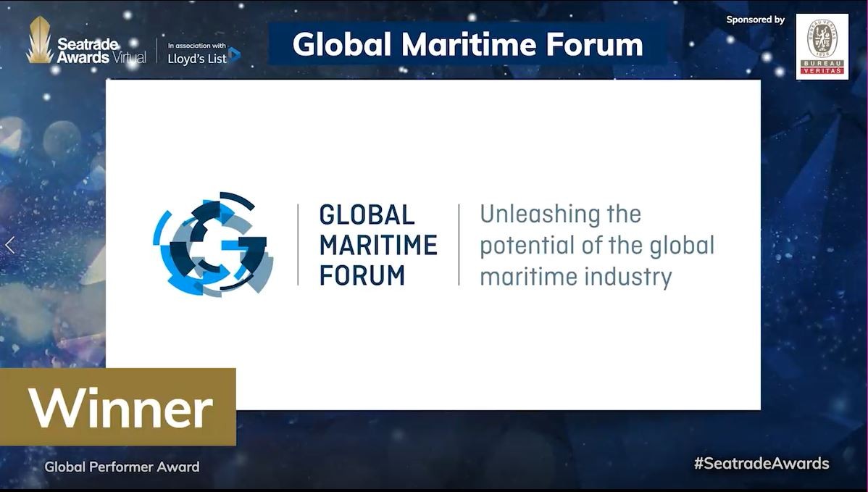
Task: Click 'In association with' text
Action: 196,46
